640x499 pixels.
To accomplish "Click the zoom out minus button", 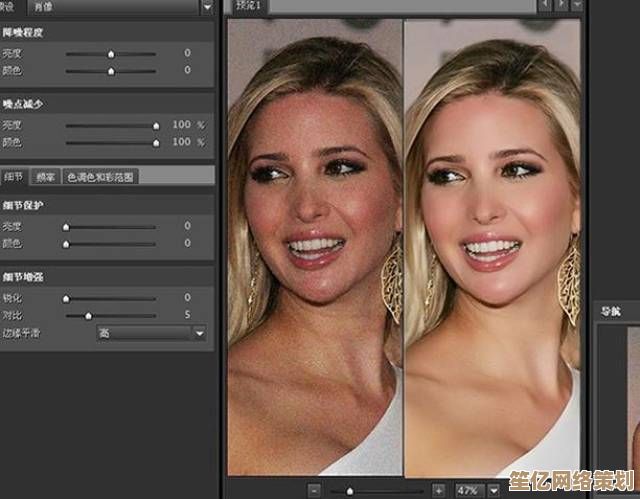I will click(x=314, y=490).
